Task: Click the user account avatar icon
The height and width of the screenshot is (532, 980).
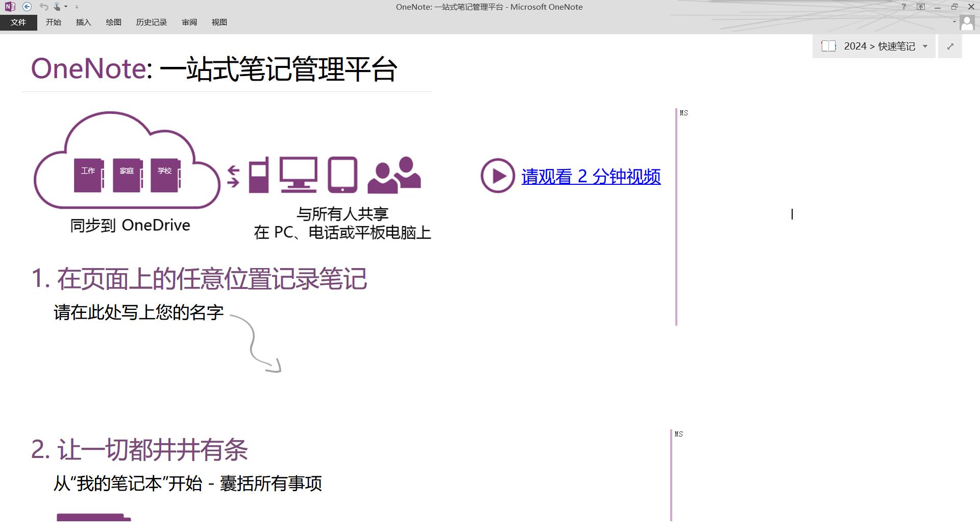Action: pos(967,22)
